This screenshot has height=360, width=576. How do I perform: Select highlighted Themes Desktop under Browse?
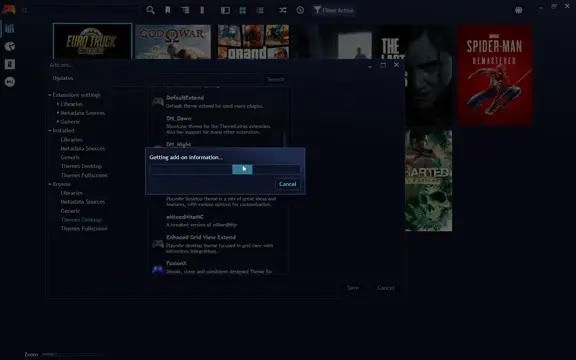81,220
